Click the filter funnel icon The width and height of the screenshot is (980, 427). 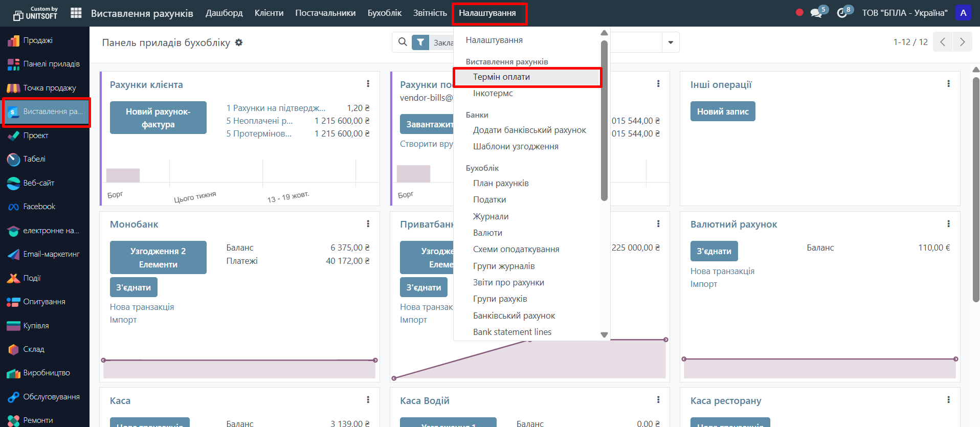[x=420, y=42]
